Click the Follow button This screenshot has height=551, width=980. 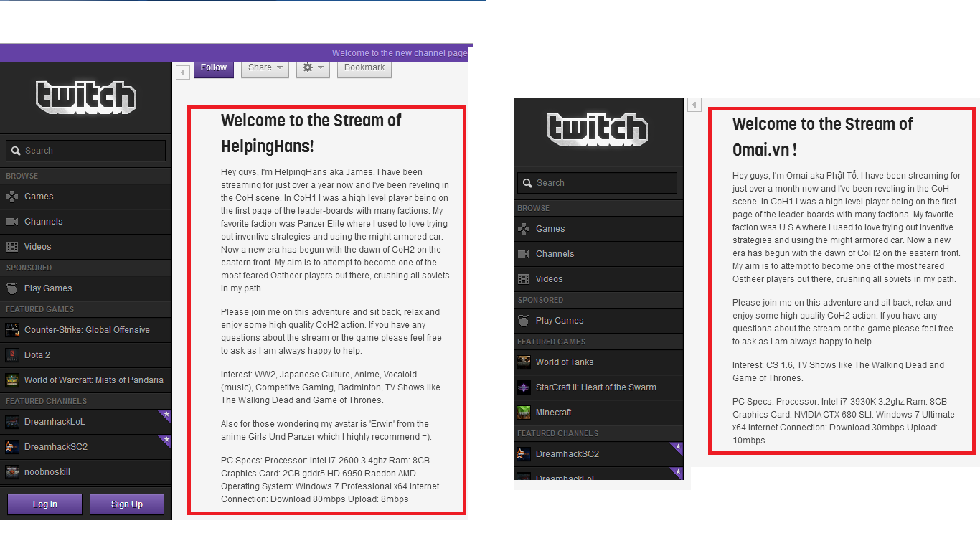[214, 68]
